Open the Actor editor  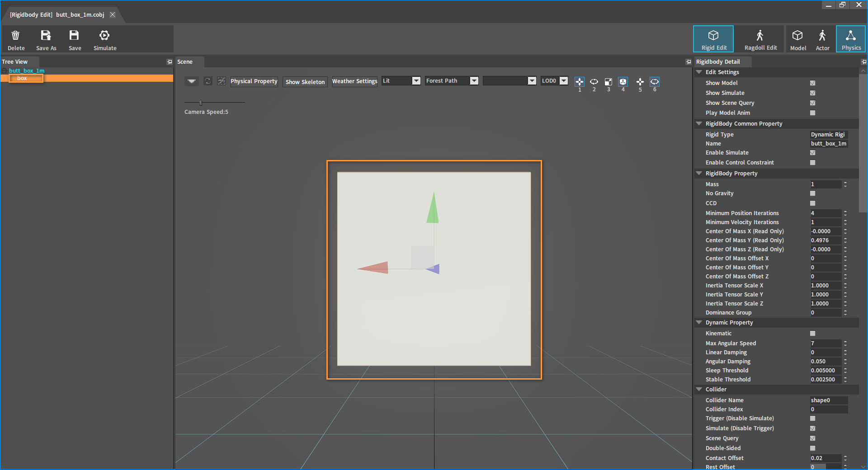[822, 39]
